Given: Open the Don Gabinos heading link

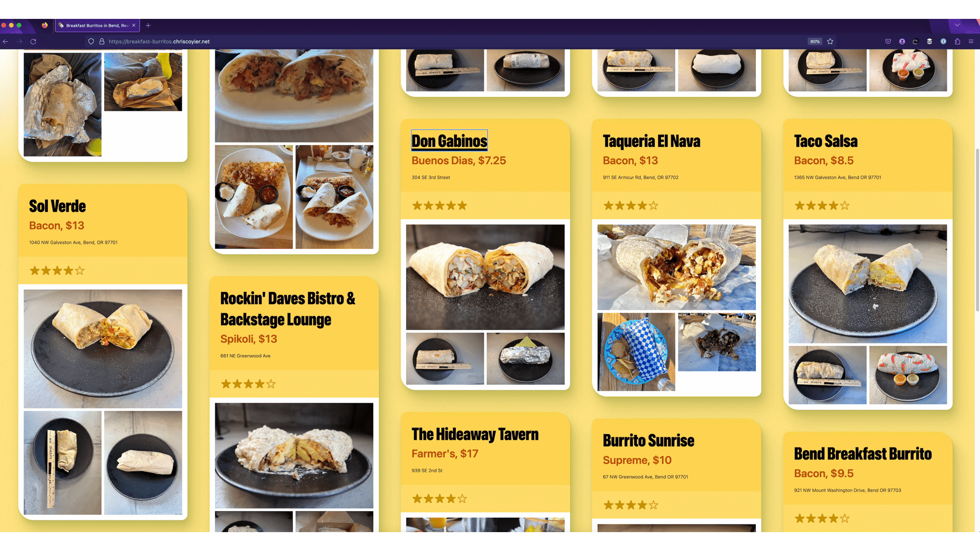Looking at the screenshot, I should [449, 141].
